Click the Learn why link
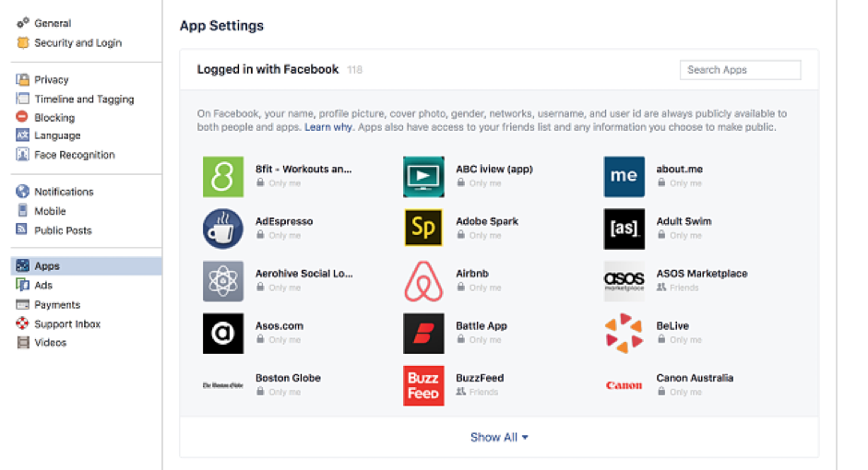 coord(328,127)
